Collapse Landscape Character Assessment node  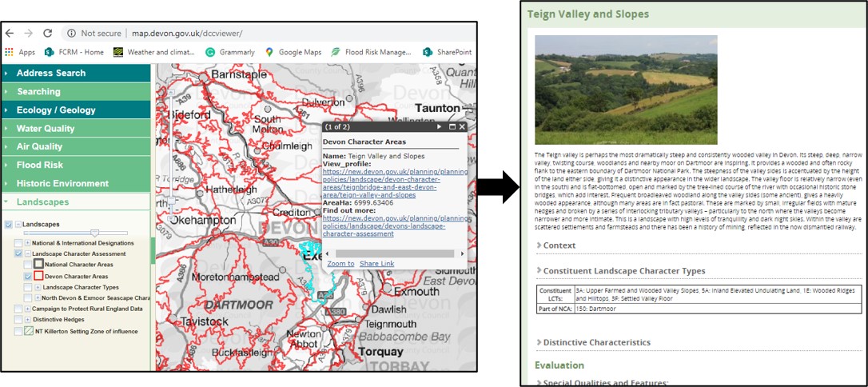coord(28,253)
